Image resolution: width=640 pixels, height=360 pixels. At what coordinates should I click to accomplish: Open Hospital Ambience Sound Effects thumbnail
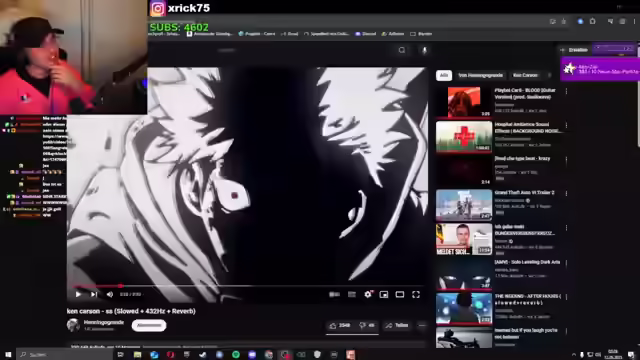coord(464,136)
